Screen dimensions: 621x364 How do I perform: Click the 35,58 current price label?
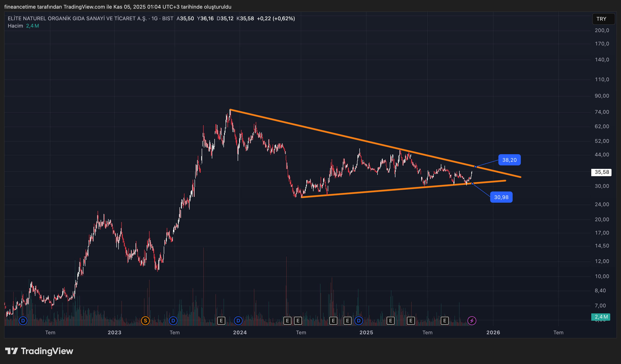point(601,172)
